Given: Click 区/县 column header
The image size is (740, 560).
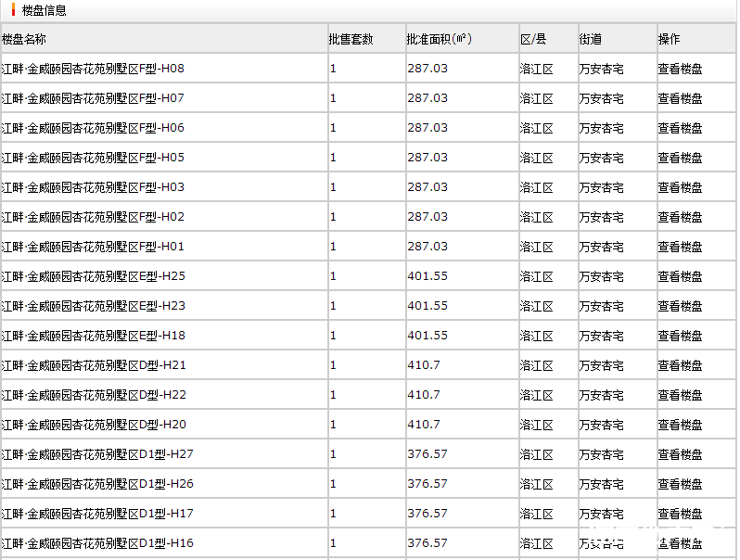Looking at the screenshot, I should tap(533, 39).
